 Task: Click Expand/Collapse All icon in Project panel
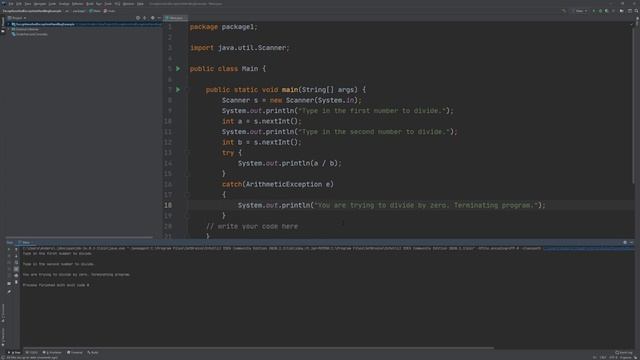click(144, 18)
